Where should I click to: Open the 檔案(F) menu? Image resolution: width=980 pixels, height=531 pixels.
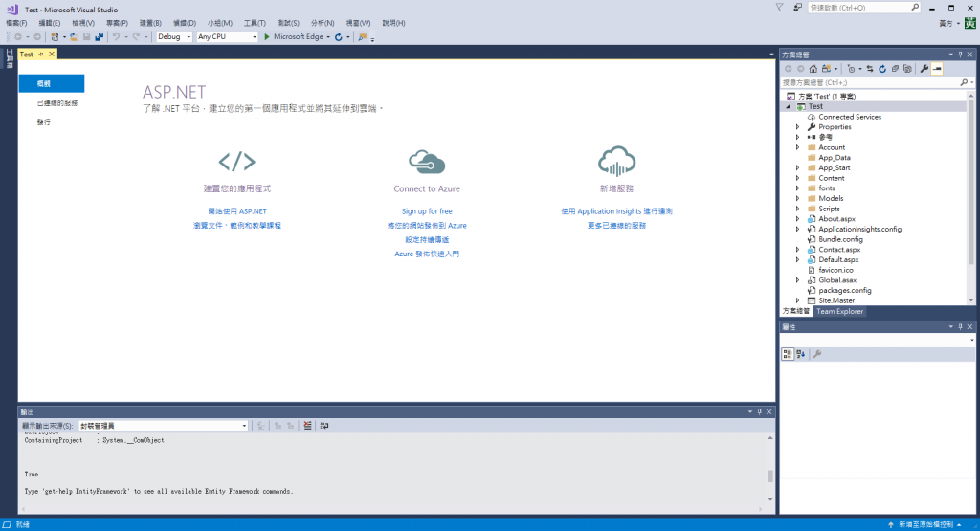[x=16, y=23]
